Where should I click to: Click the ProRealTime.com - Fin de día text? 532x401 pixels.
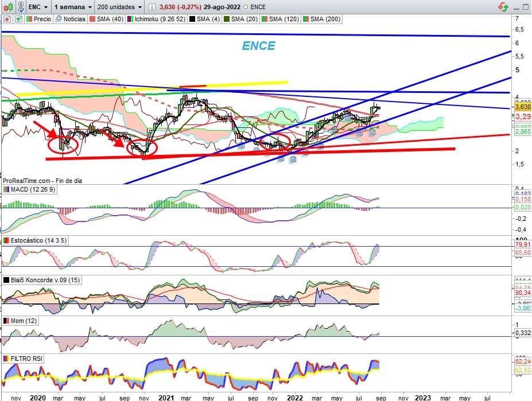[x=42, y=181]
